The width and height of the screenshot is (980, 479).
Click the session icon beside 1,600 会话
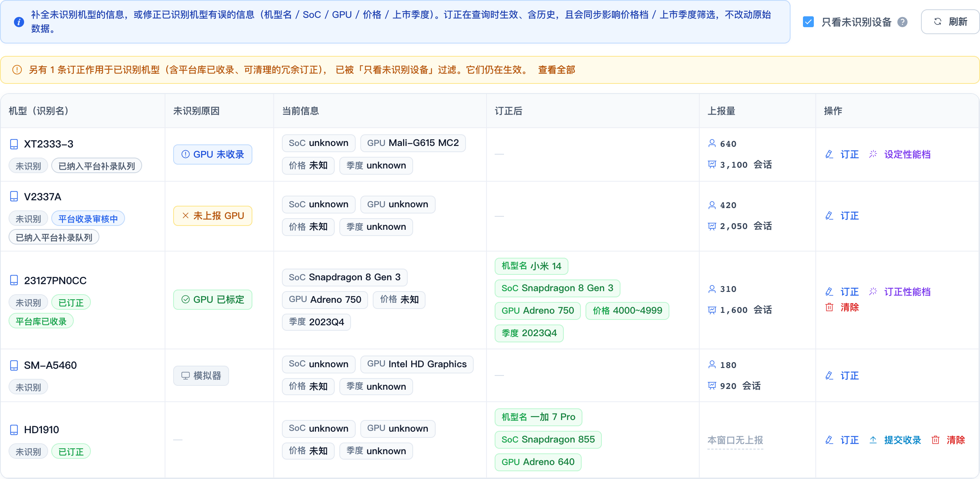(712, 310)
